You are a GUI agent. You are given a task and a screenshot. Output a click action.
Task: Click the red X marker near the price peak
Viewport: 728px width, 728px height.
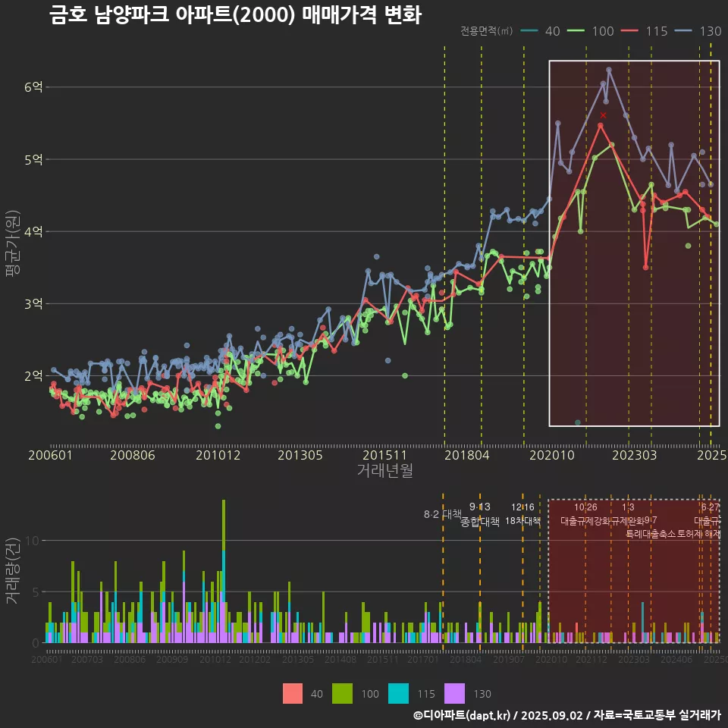[x=603, y=115]
